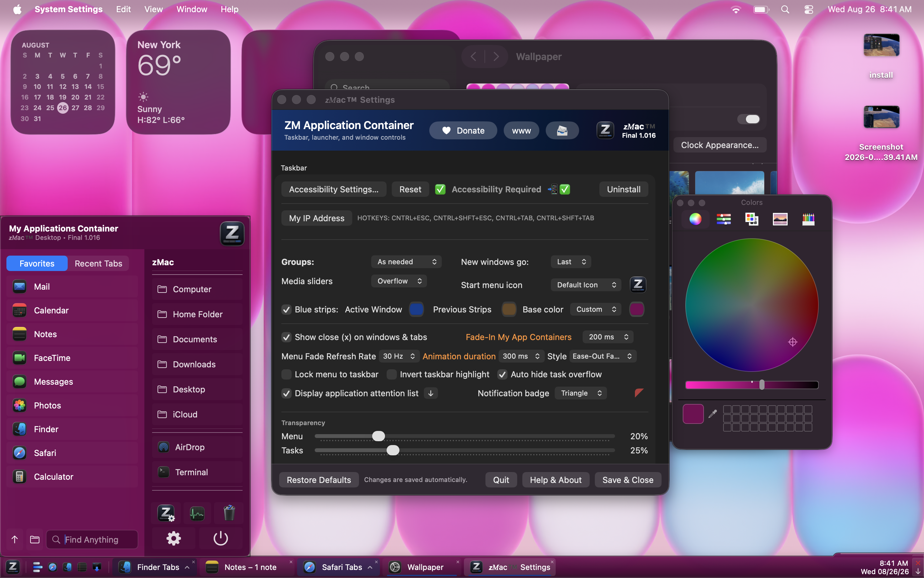Viewport: 924px width, 578px height.
Task: Select the color wheel tab in Colors
Action: tap(695, 219)
